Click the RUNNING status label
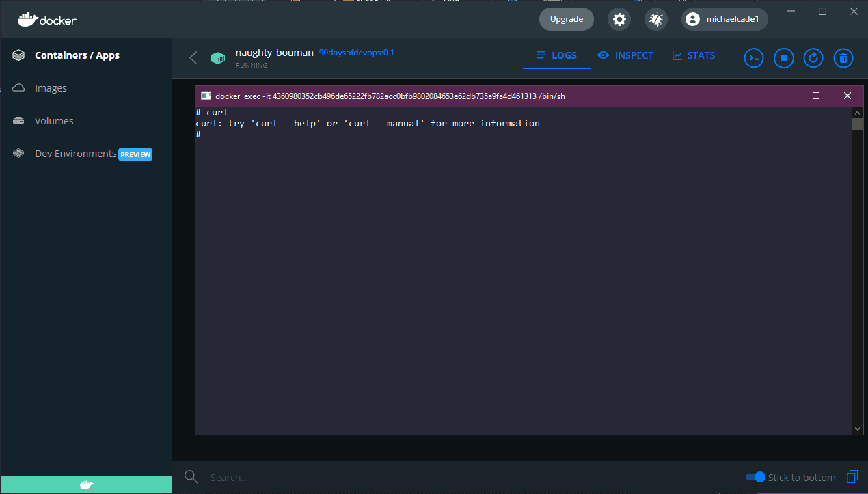868x494 pixels. tap(252, 66)
